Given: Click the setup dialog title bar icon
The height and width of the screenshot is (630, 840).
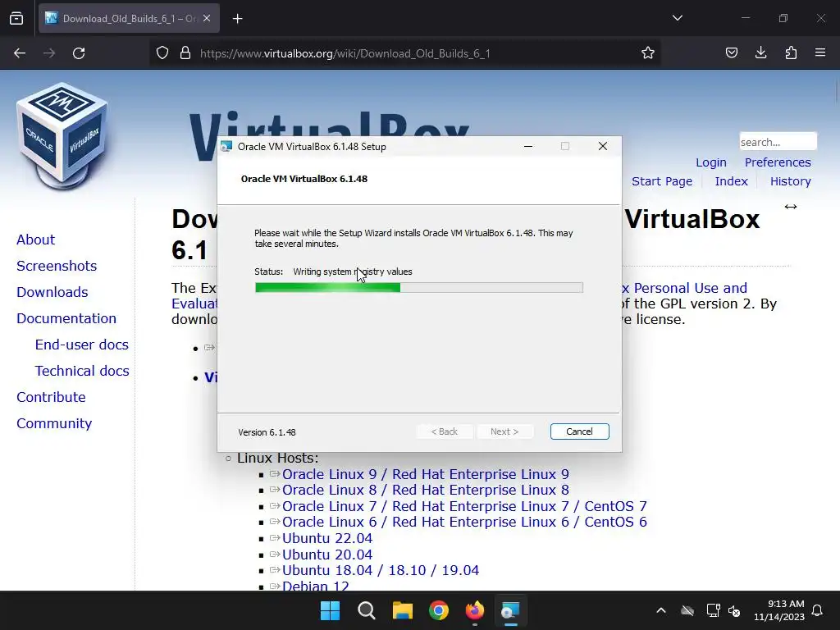Looking at the screenshot, I should 226,146.
